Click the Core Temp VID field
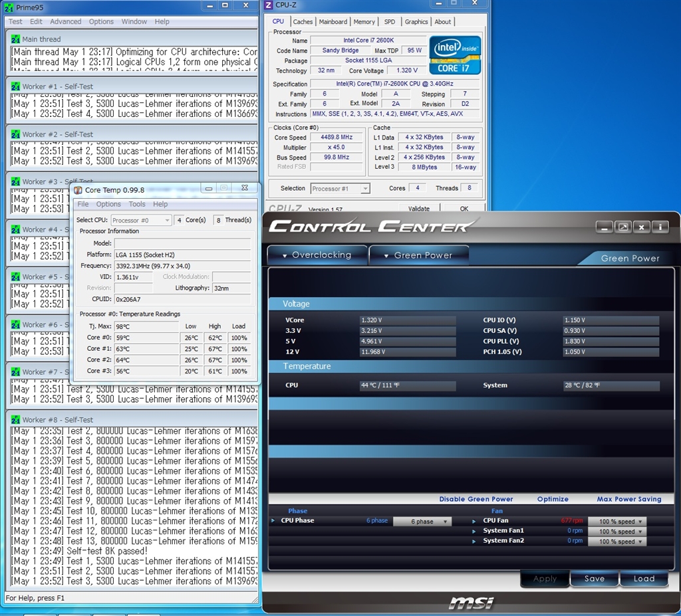 point(133,277)
